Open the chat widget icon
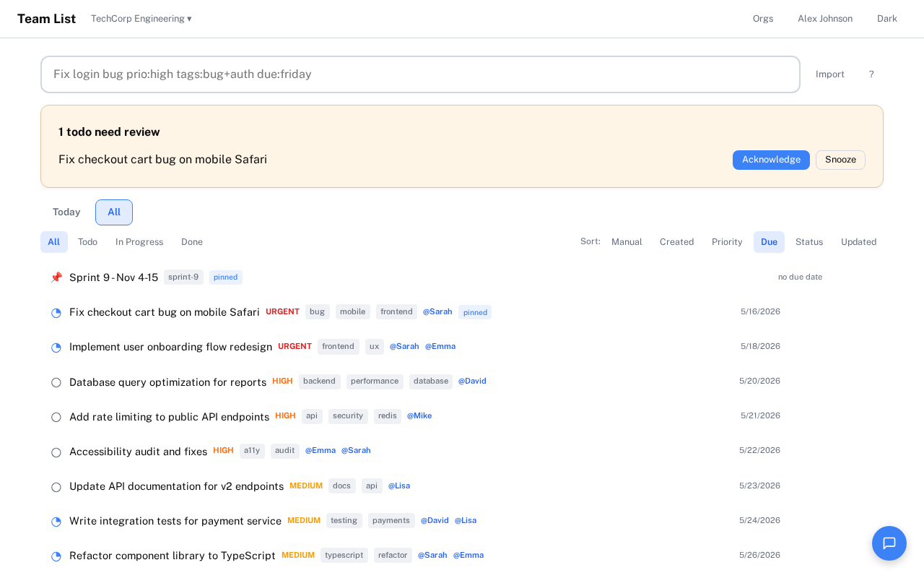924x578 pixels. [889, 543]
